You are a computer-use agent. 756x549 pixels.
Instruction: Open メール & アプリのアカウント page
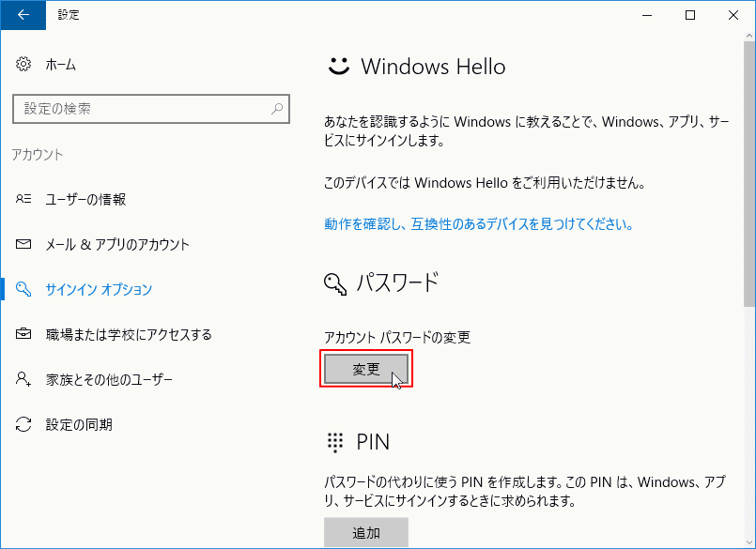[117, 244]
